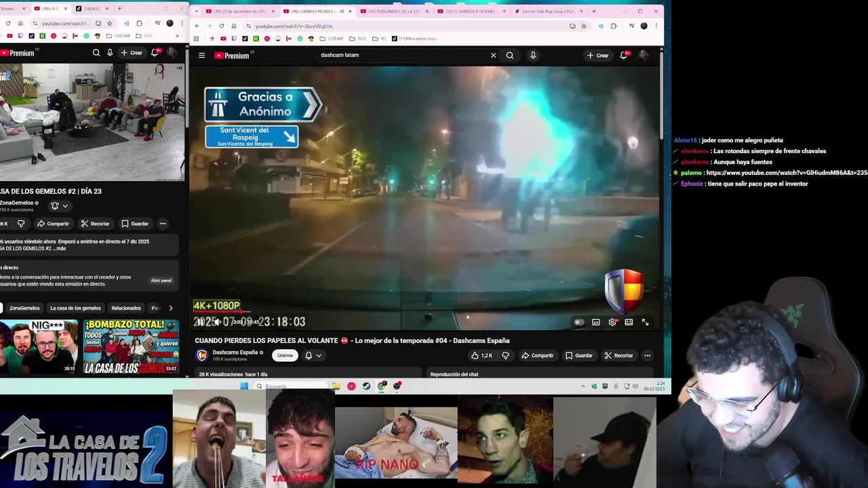Open Twitch bookmark in right browser
868x488 pixels.
coord(234,39)
